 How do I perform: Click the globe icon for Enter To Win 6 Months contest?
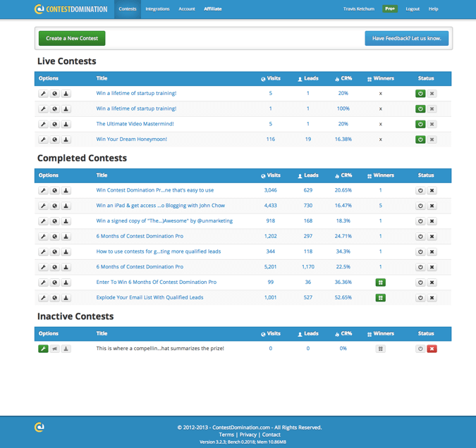tap(54, 282)
